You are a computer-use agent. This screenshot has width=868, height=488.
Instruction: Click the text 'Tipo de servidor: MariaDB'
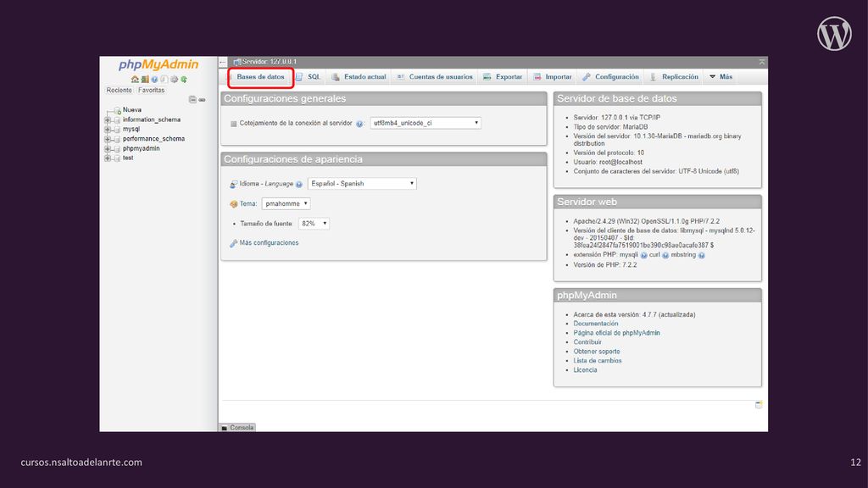click(610, 127)
